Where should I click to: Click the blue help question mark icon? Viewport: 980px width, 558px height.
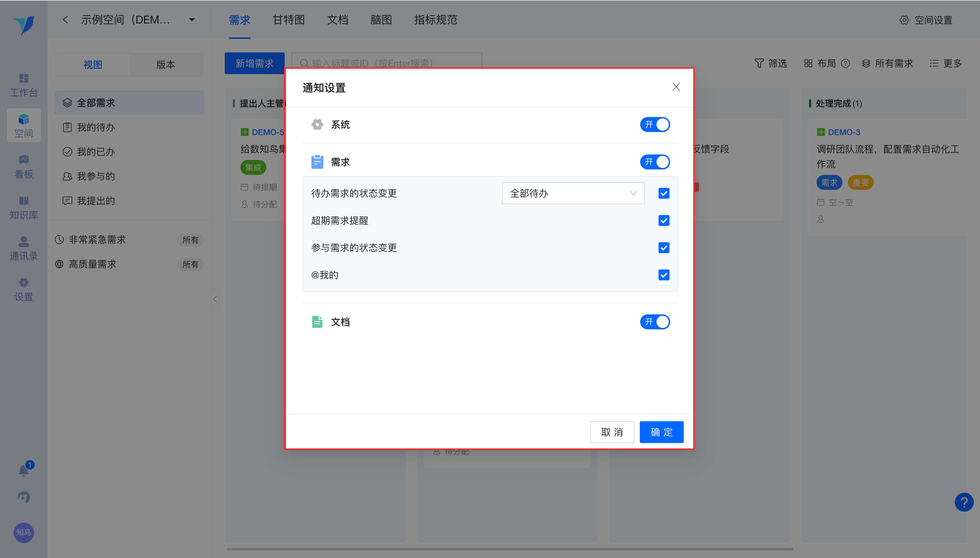coord(964,502)
